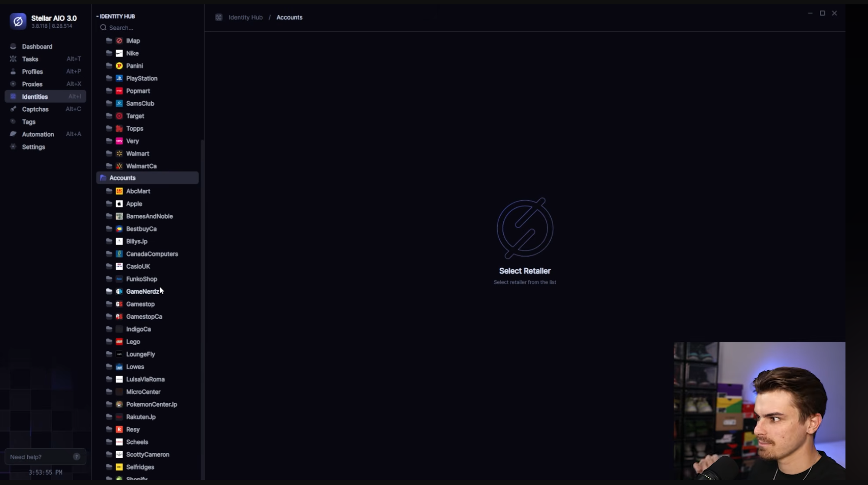Click the Panini retailer icon
Image resolution: width=868 pixels, height=485 pixels.
tap(119, 66)
